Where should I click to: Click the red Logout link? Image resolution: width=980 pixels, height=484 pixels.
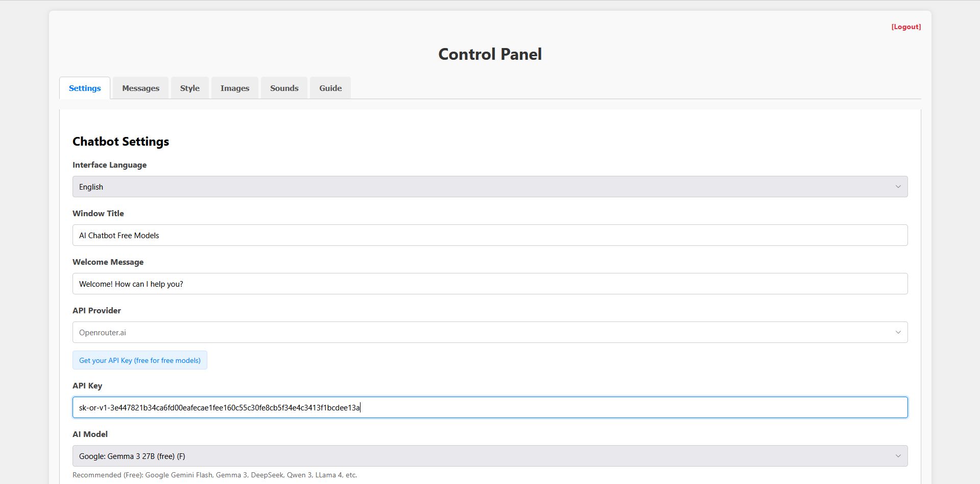pyautogui.click(x=906, y=27)
